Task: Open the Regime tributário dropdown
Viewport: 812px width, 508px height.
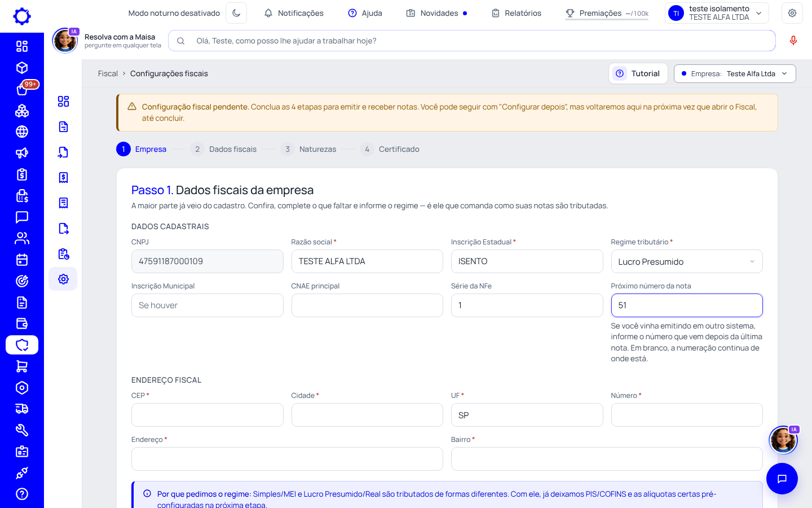Action: tap(687, 261)
